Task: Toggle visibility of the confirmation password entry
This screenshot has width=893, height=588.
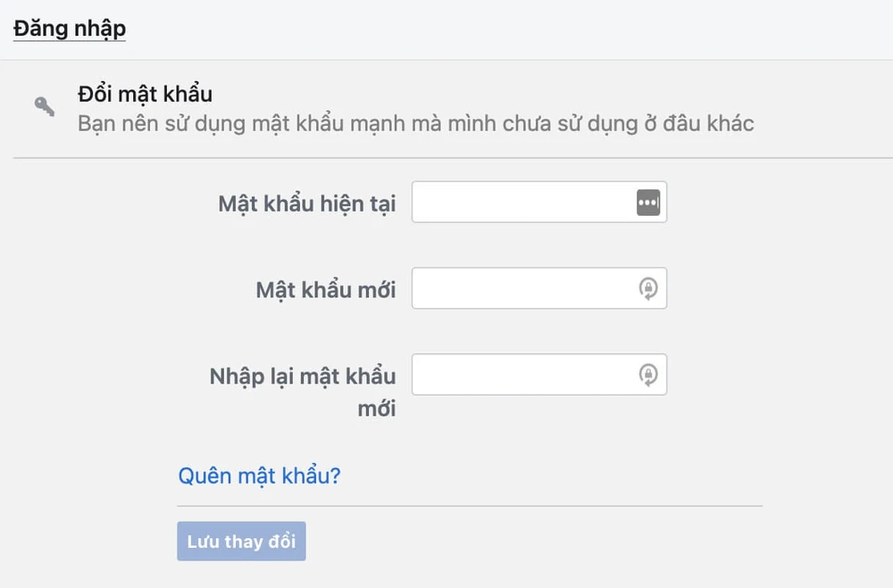Action: [x=648, y=374]
